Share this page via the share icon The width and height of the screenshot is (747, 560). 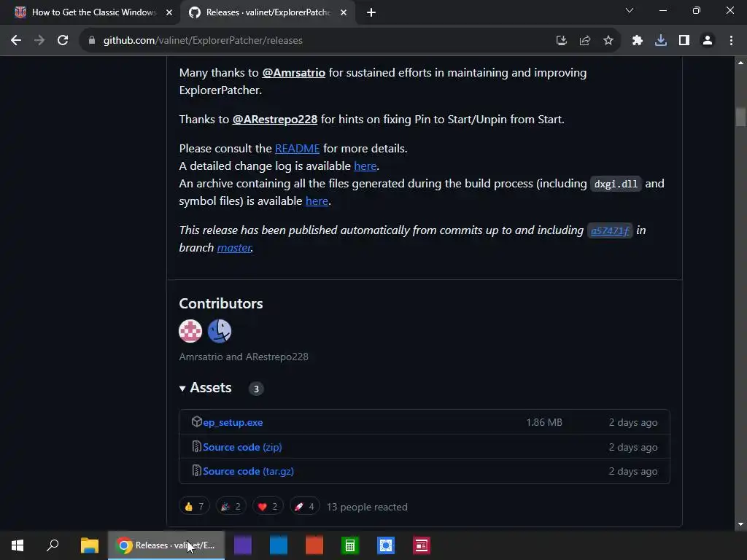click(x=585, y=41)
